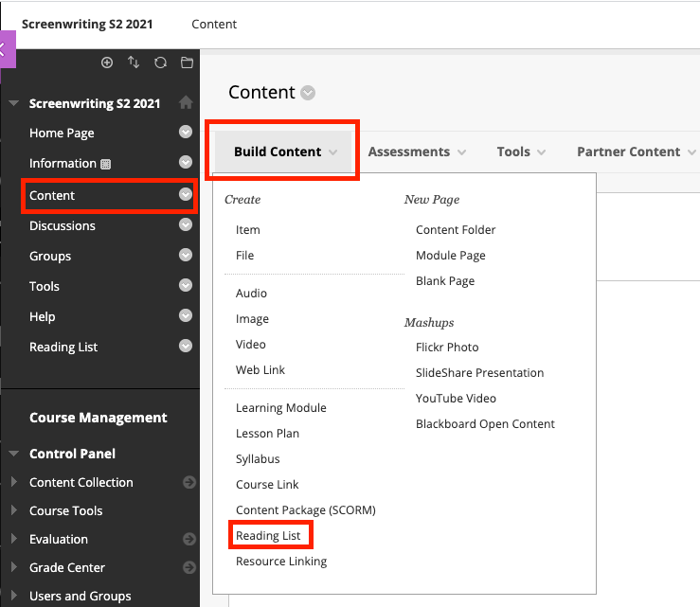The height and width of the screenshot is (607, 700).
Task: Select Content Folder under New Page
Action: pyautogui.click(x=456, y=230)
